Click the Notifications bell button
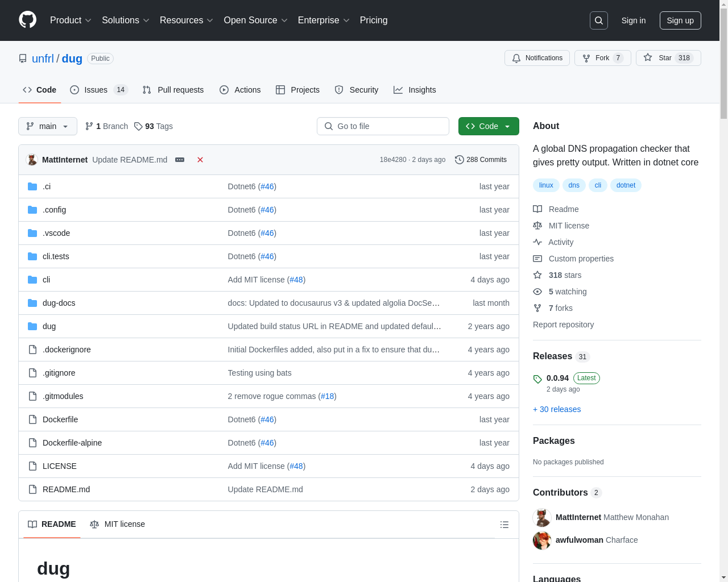Screen dimensions: 728x582 [537, 58]
